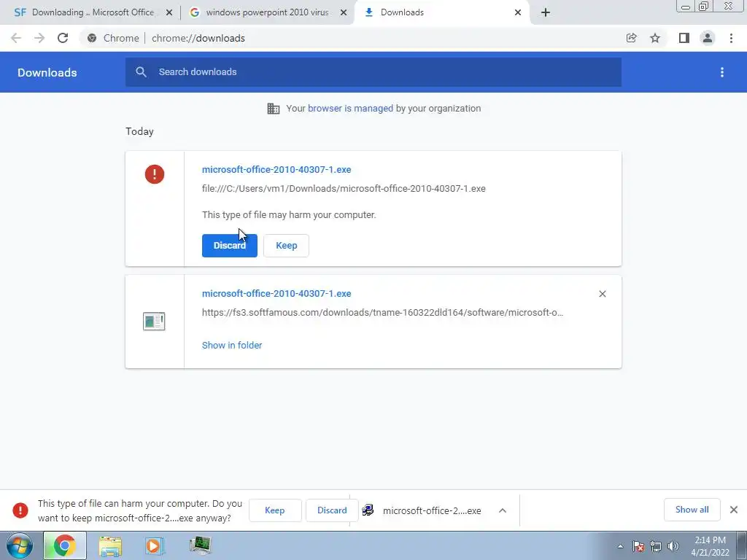Image resolution: width=747 pixels, height=560 pixels.
Task: Open Chrome's three-dot main menu
Action: (731, 38)
